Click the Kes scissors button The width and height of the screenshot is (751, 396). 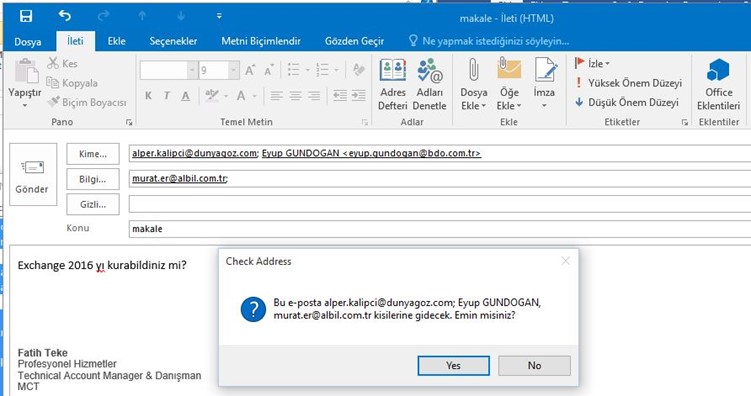click(x=62, y=63)
